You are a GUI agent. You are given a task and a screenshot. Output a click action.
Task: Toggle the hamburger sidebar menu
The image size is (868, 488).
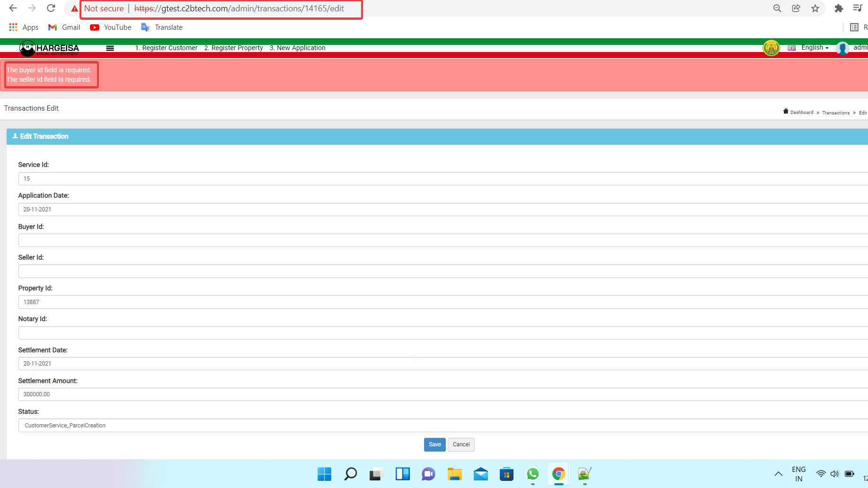tap(110, 48)
